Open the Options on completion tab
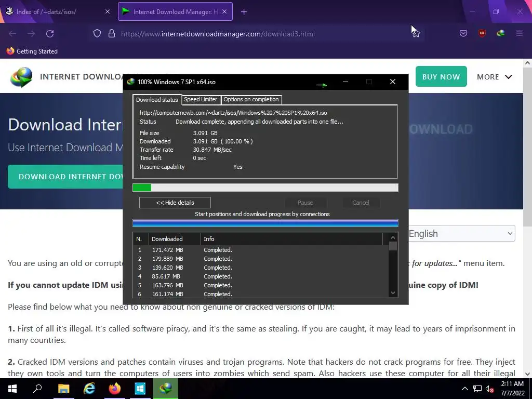Screen dimensions: 532x399 pos(251,99)
